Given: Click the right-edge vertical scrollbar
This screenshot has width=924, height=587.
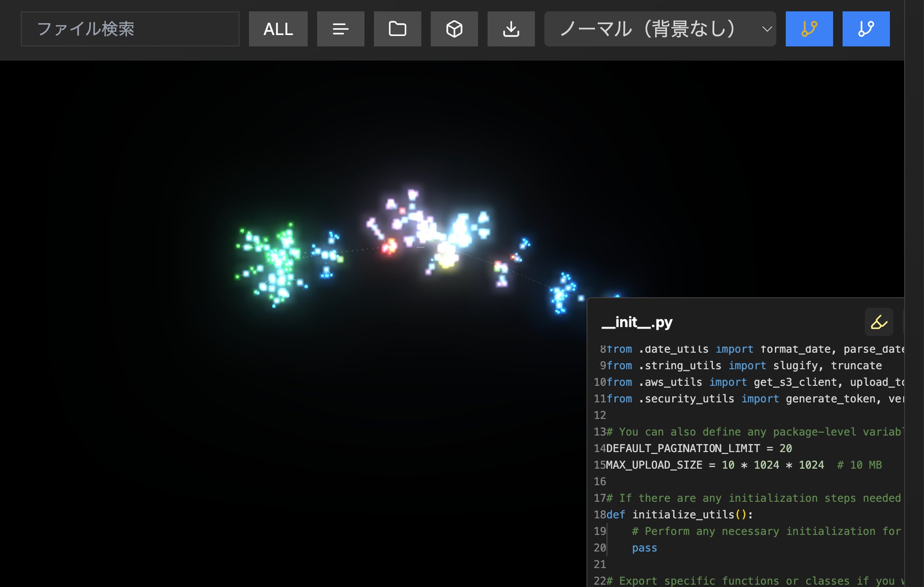Looking at the screenshot, I should [914, 294].
